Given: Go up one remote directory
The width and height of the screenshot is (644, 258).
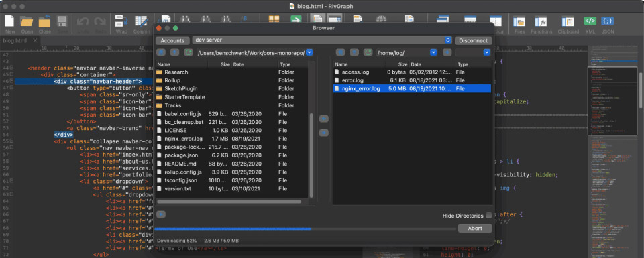Looking at the screenshot, I should click(x=354, y=52).
